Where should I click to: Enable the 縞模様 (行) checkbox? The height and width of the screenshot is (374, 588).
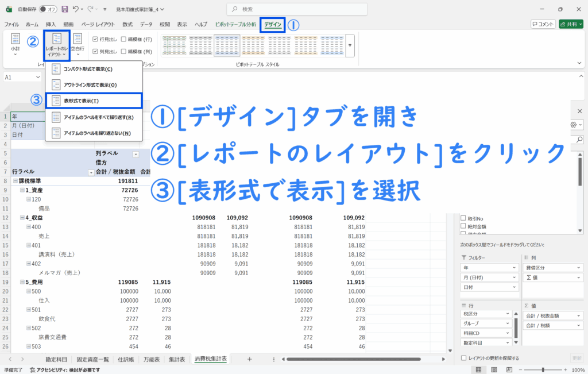click(x=123, y=39)
